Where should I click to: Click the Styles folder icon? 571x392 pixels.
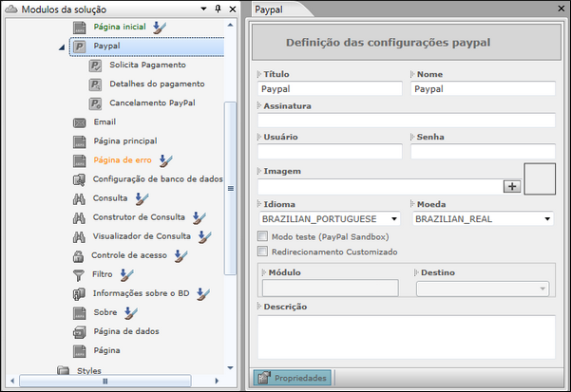(63, 370)
